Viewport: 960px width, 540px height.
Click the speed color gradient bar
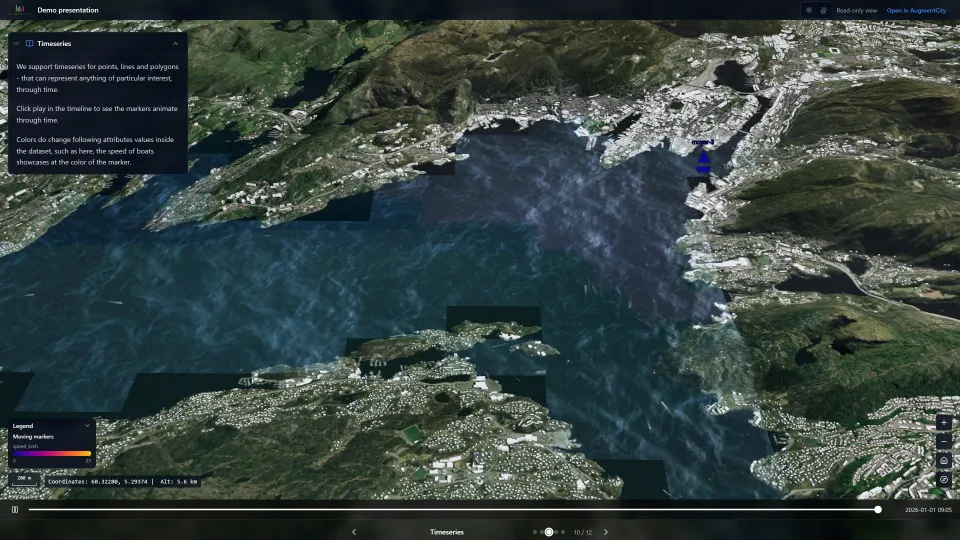coord(52,454)
